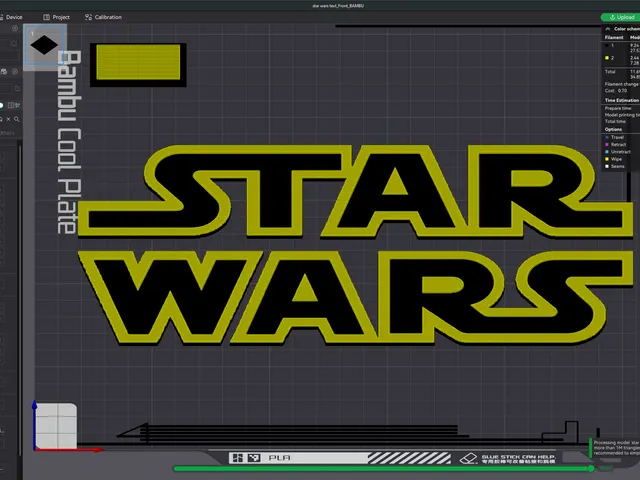This screenshot has height=480, width=640.
Task: Click the 'Filament change' row text
Action: tap(622, 84)
